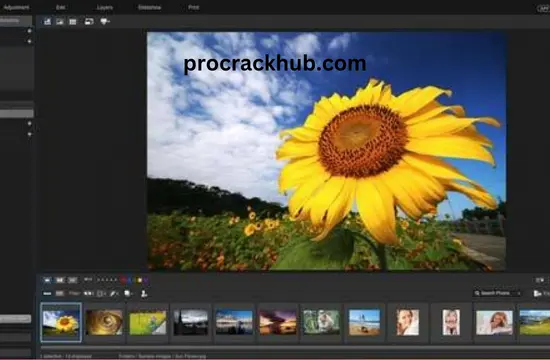Switch to the Edit tab

(x=60, y=7)
